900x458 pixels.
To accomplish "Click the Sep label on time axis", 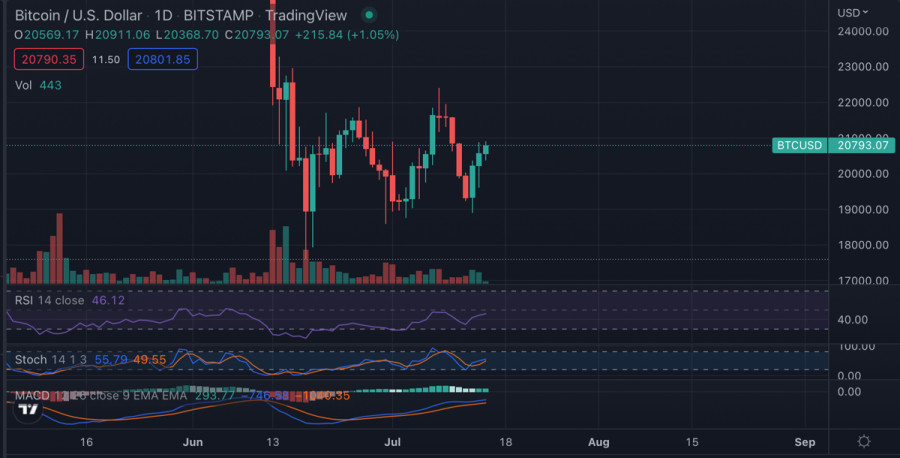I will coord(805,442).
